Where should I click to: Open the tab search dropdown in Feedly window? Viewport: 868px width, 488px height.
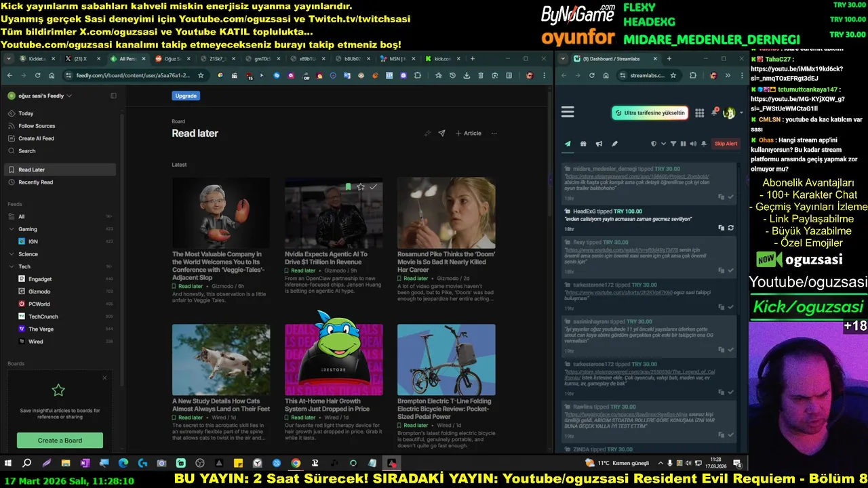(x=8, y=59)
